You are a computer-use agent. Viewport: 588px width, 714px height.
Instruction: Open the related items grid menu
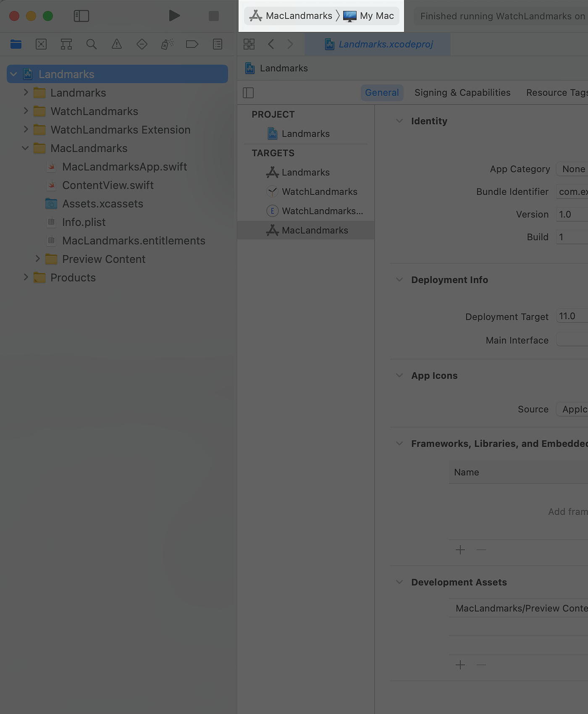pos(249,44)
